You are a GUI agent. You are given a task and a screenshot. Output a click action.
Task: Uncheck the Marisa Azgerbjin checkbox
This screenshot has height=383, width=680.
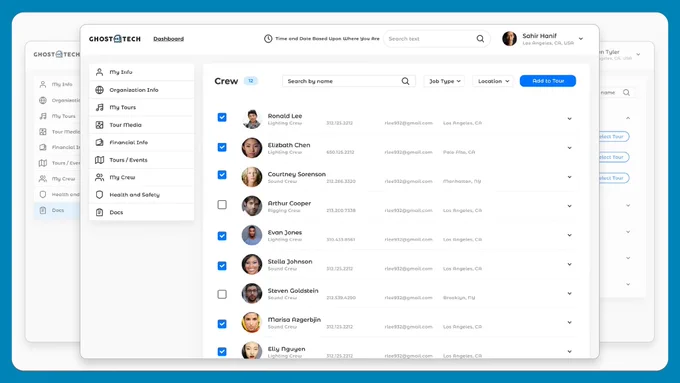point(222,324)
